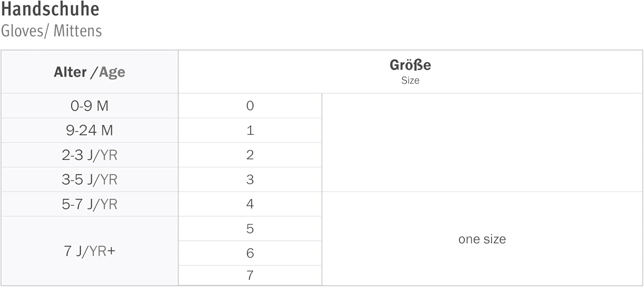Choose the size 5 cell

pos(250,229)
